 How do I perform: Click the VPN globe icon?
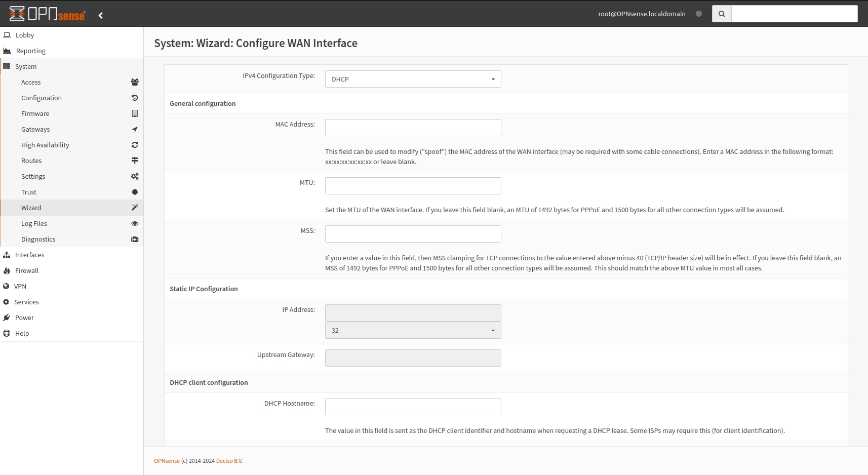(x=6, y=286)
